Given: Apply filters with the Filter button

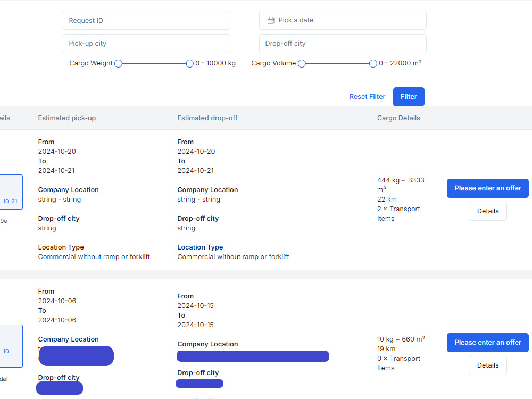Looking at the screenshot, I should [x=409, y=97].
